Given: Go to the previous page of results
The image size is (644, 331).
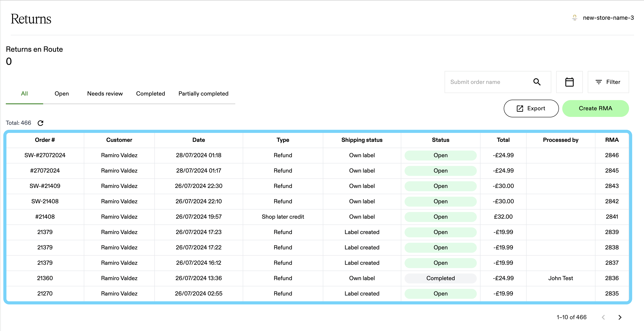Looking at the screenshot, I should [603, 317].
